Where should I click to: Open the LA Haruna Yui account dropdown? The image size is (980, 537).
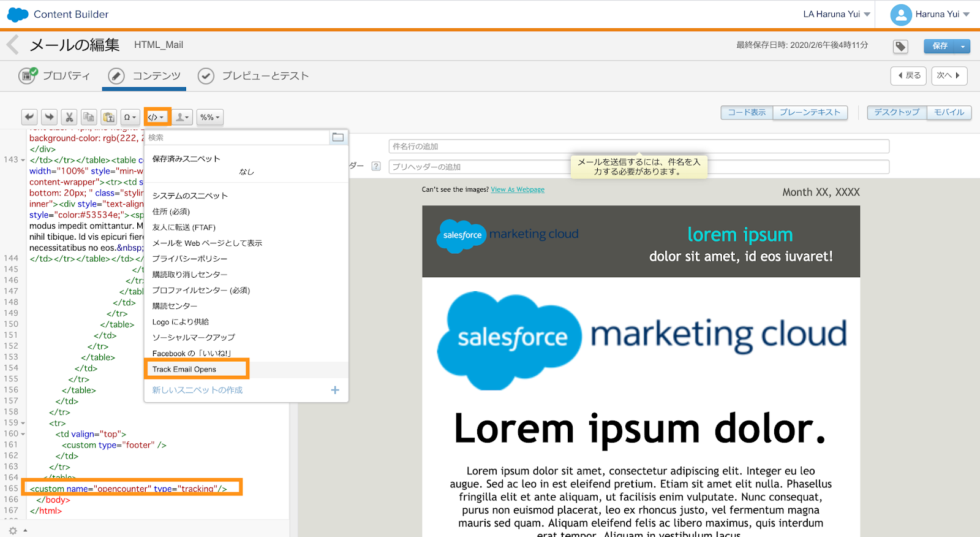point(837,14)
